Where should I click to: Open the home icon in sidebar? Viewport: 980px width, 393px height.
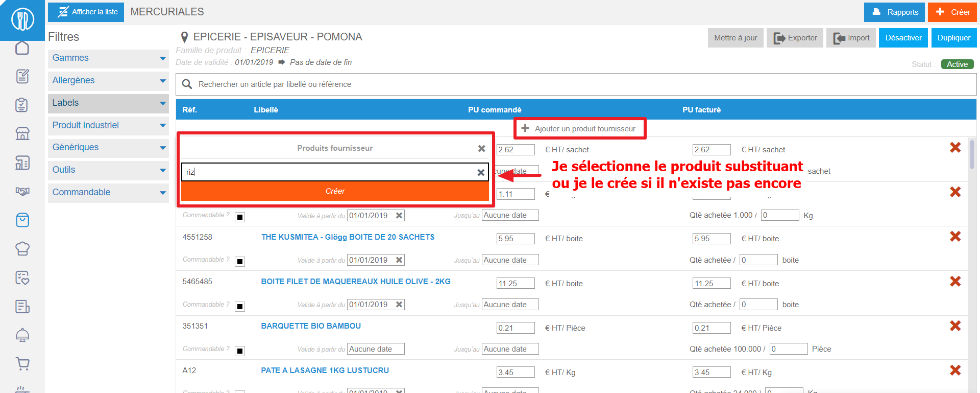pyautogui.click(x=22, y=48)
